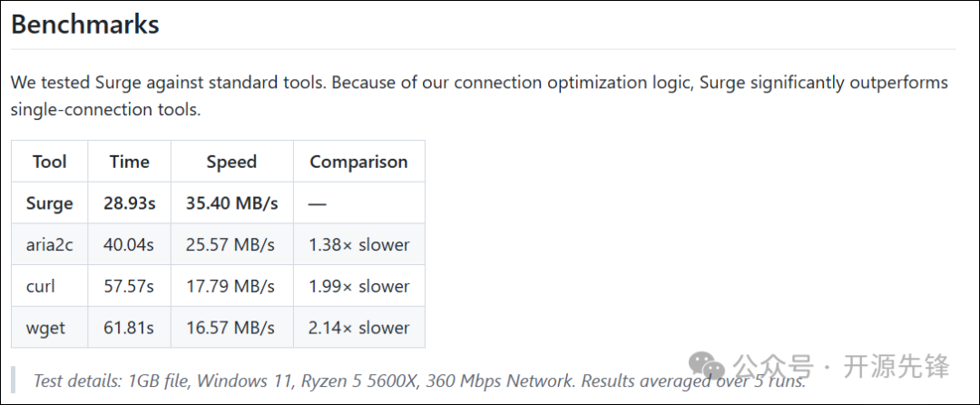
Task: Click the 1.99× slower comparison cell
Action: point(358,286)
